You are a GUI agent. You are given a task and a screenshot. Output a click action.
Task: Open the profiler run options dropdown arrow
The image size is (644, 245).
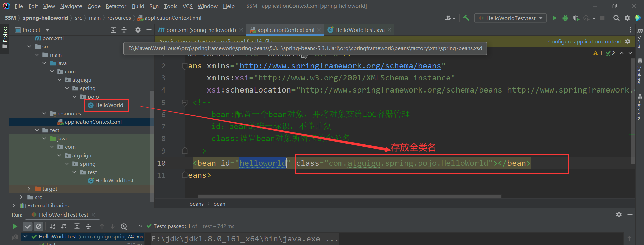click(594, 18)
